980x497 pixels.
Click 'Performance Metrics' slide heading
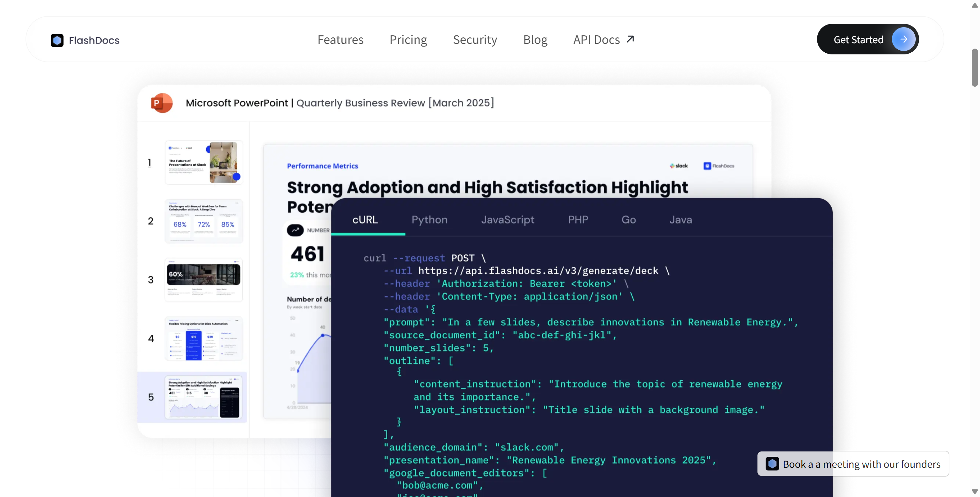(x=322, y=166)
